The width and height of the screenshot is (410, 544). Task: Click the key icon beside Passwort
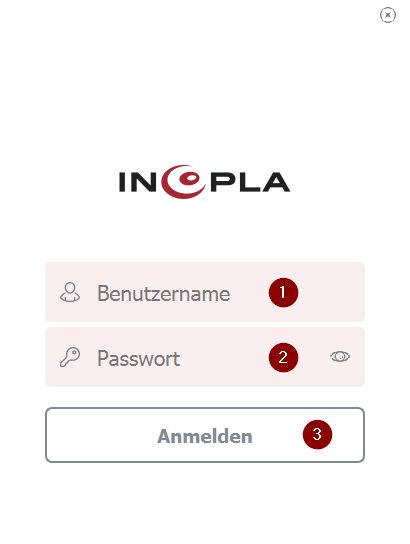(70, 357)
